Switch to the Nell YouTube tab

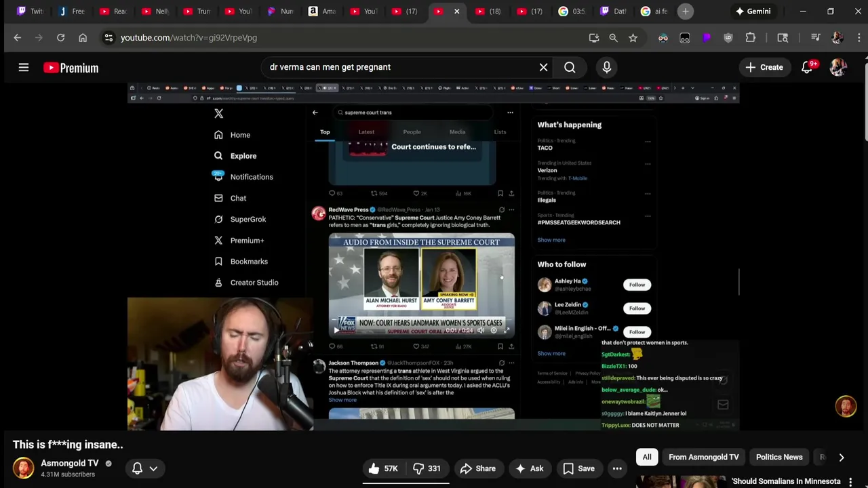[155, 12]
